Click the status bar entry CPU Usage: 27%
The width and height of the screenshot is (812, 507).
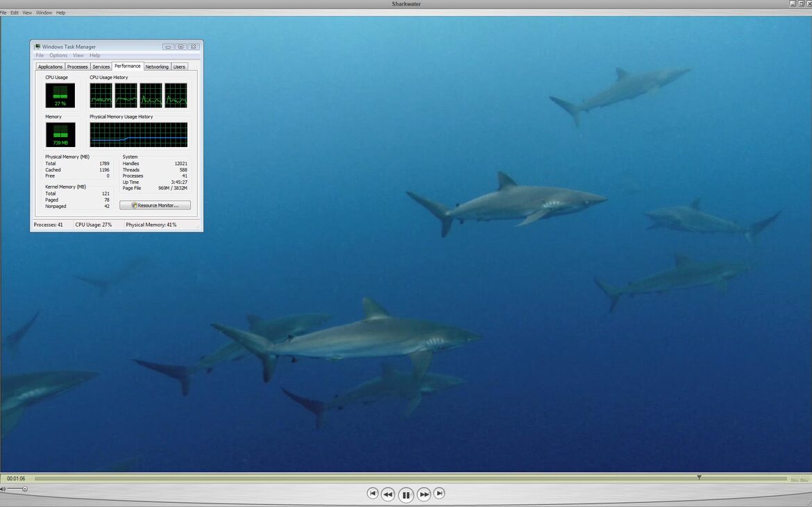click(93, 225)
